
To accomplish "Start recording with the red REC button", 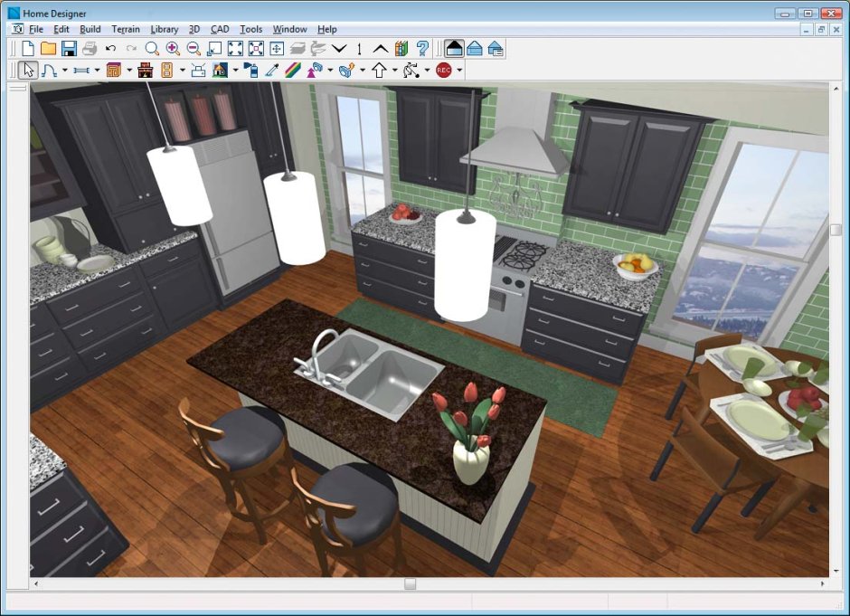I will point(443,70).
